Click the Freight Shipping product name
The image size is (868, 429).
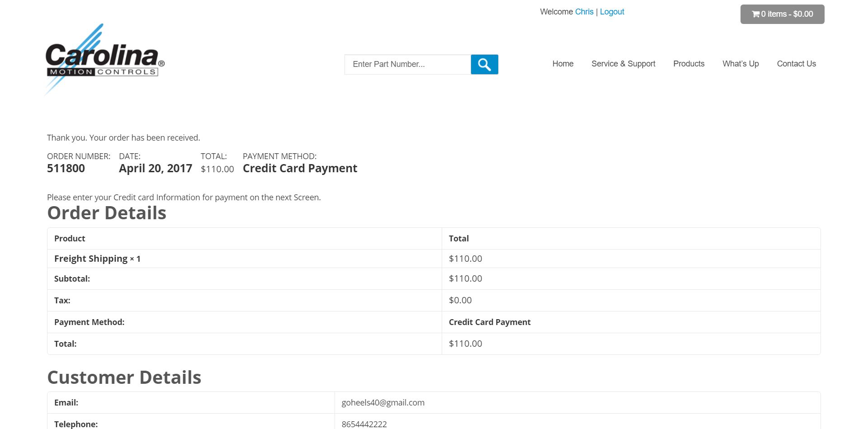(x=91, y=259)
